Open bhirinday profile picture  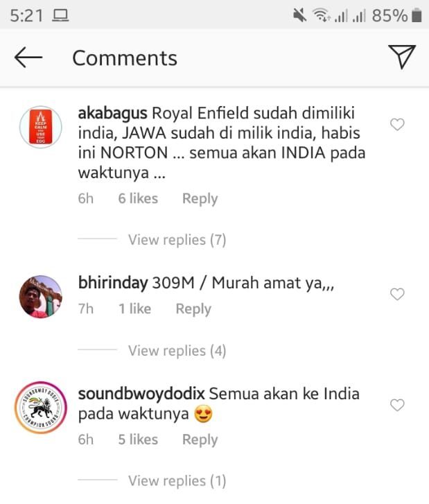[x=40, y=297]
